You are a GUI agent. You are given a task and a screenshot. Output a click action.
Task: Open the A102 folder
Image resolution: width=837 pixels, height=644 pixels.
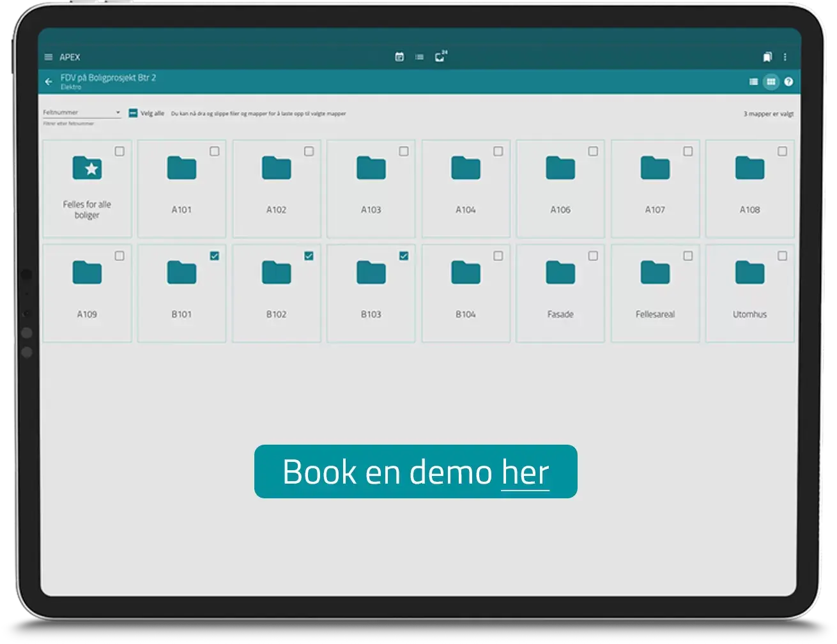[x=277, y=188]
